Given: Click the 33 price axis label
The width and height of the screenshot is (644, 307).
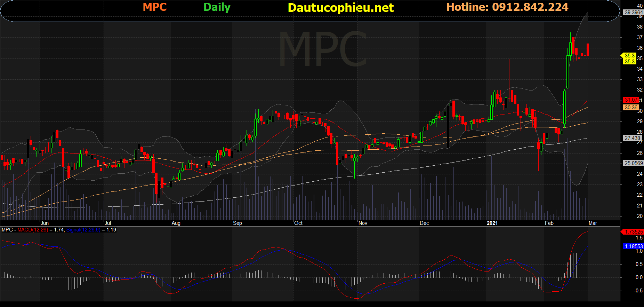Looking at the screenshot, I should 640,79.
